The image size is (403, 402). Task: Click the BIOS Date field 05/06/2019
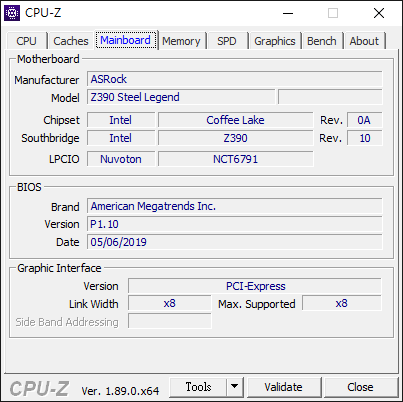(x=235, y=242)
